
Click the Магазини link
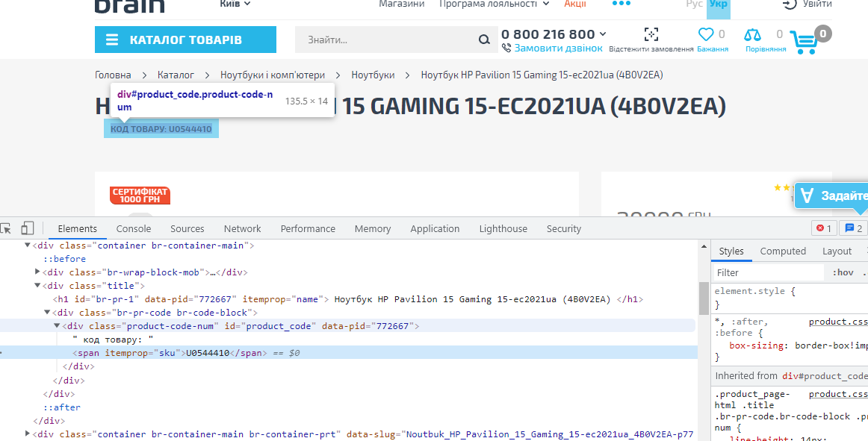(x=401, y=4)
